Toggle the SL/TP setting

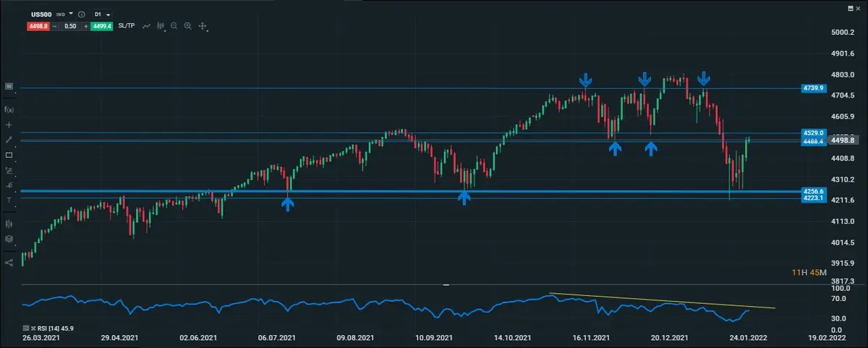tap(127, 26)
